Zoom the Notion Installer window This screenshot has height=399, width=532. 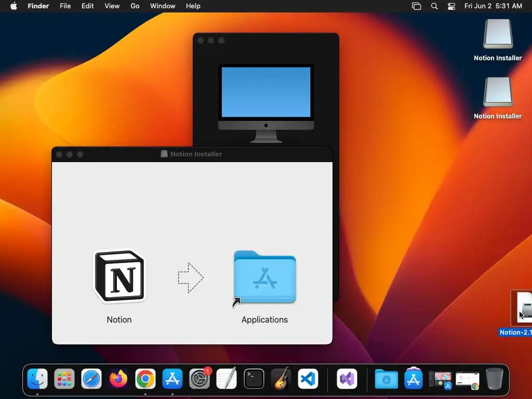click(x=80, y=154)
